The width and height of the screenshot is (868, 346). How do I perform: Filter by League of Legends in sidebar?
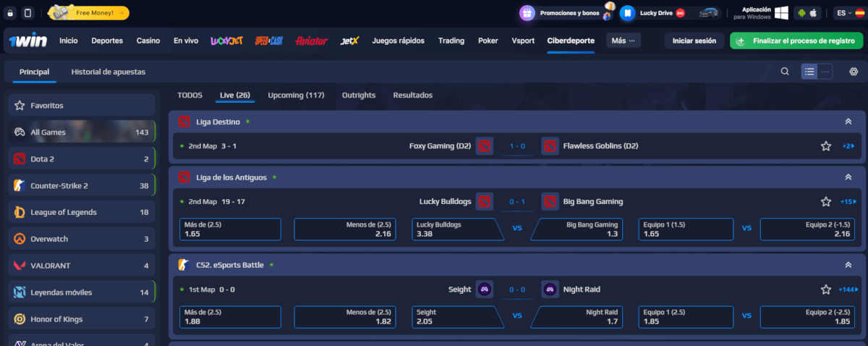(x=82, y=212)
